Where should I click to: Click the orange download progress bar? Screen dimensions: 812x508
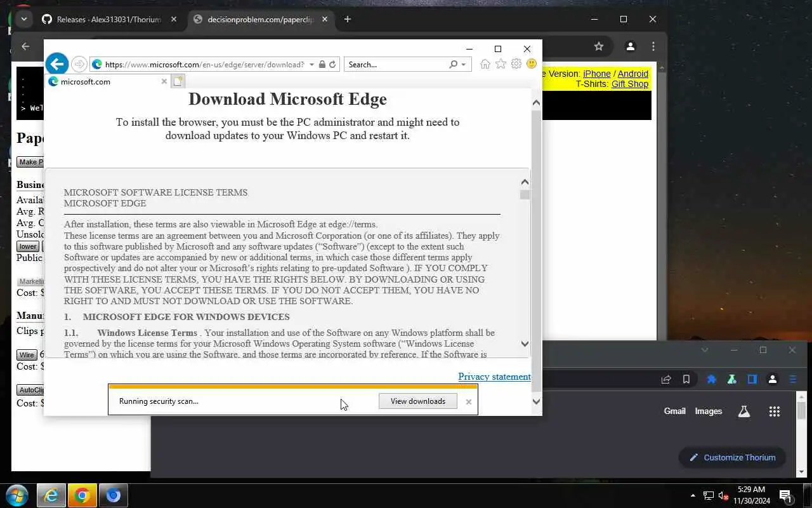tap(292, 386)
